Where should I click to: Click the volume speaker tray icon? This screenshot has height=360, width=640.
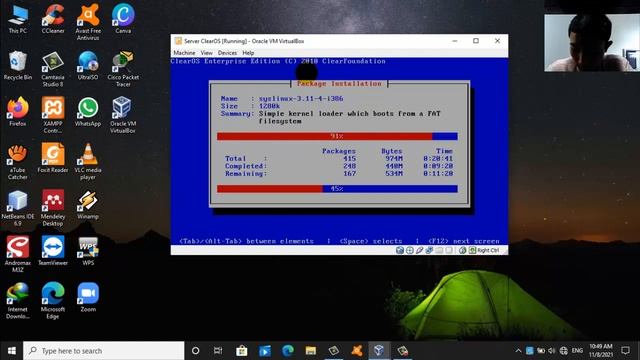coord(552,351)
